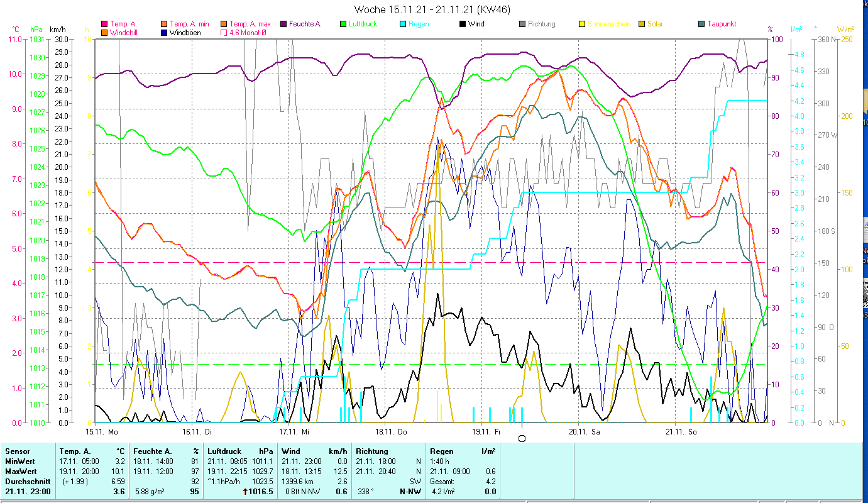Click the yellow Sonnenschein legend swatch
The height and width of the screenshot is (503, 868).
(x=582, y=25)
